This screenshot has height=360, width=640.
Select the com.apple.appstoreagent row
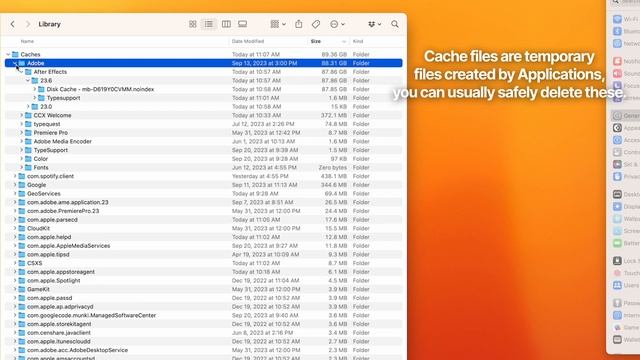pyautogui.click(x=203, y=272)
